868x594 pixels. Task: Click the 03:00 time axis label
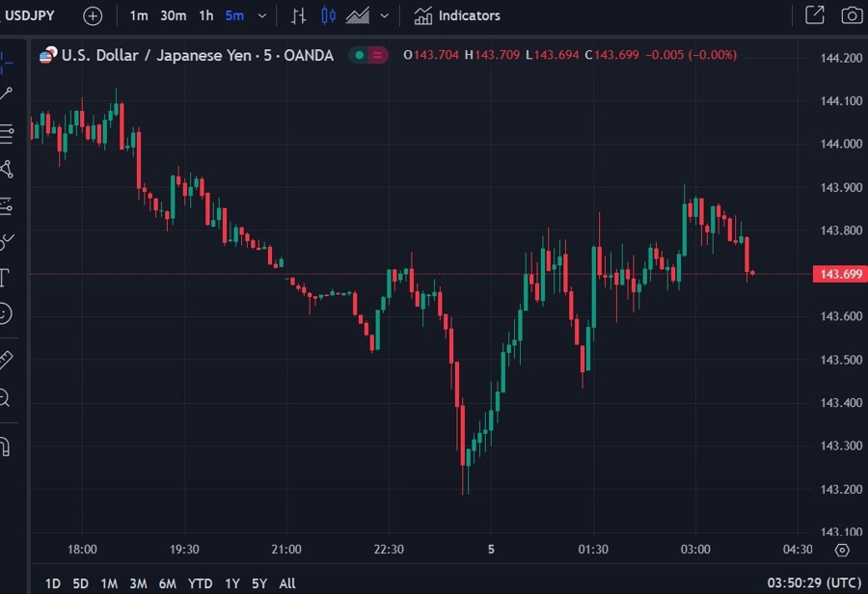[x=695, y=550]
